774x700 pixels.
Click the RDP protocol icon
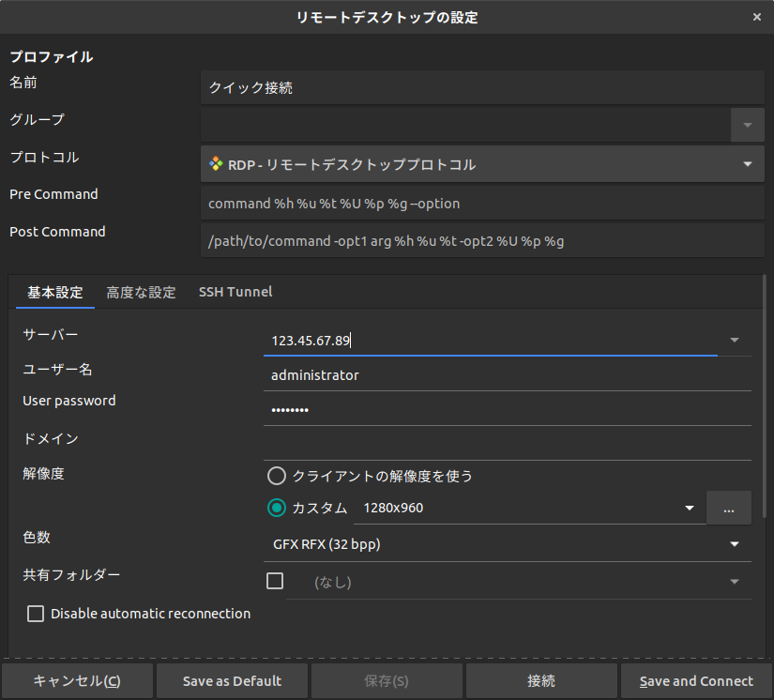coord(216,163)
